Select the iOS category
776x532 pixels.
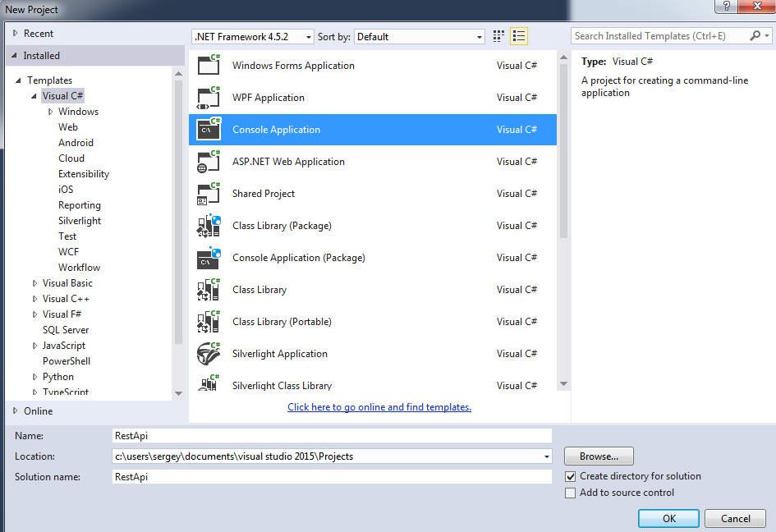pyautogui.click(x=66, y=190)
